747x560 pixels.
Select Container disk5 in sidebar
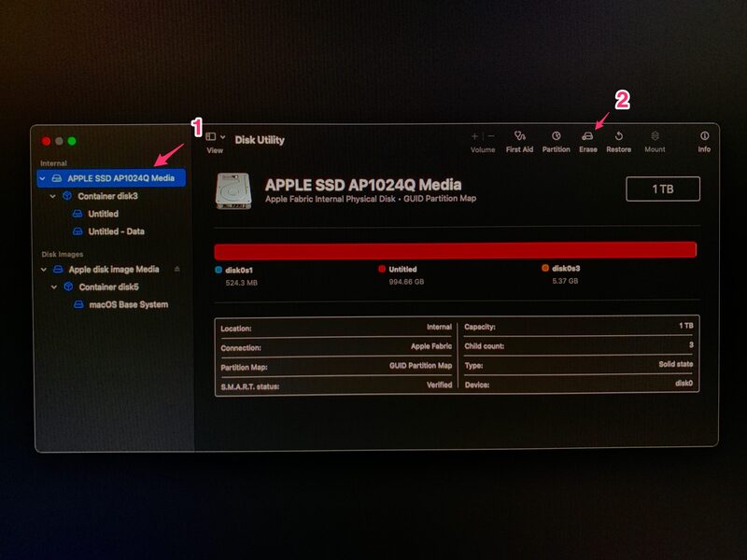point(108,287)
